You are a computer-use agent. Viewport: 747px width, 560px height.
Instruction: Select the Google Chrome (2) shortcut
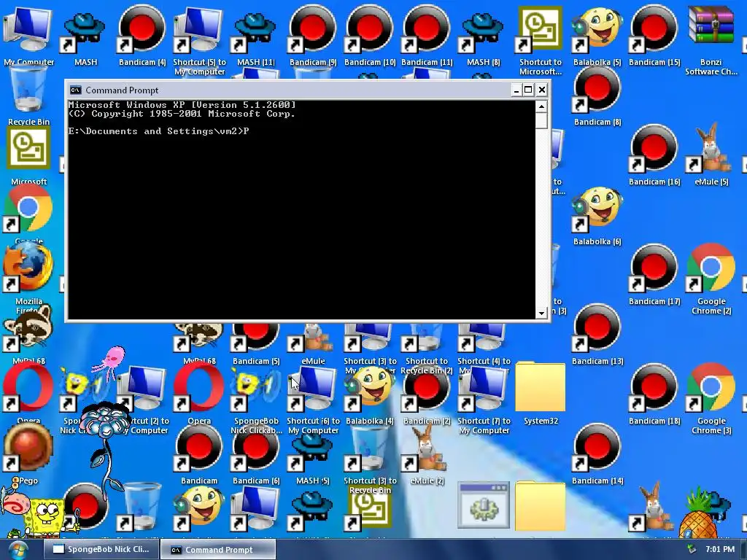coord(711,269)
